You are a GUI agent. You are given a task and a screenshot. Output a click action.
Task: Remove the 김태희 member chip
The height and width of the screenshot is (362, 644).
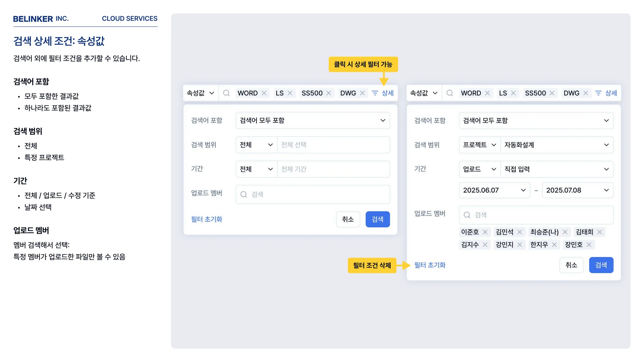600,232
